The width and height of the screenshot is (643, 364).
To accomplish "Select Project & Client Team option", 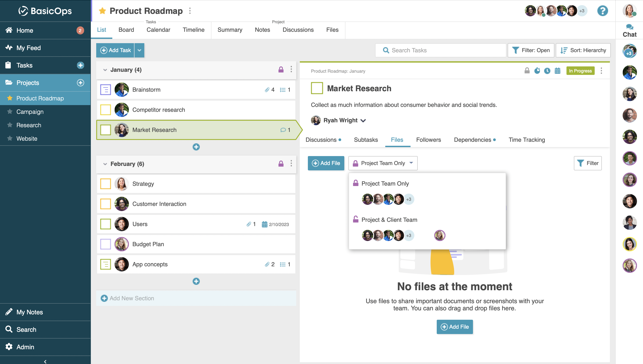I will (x=389, y=220).
